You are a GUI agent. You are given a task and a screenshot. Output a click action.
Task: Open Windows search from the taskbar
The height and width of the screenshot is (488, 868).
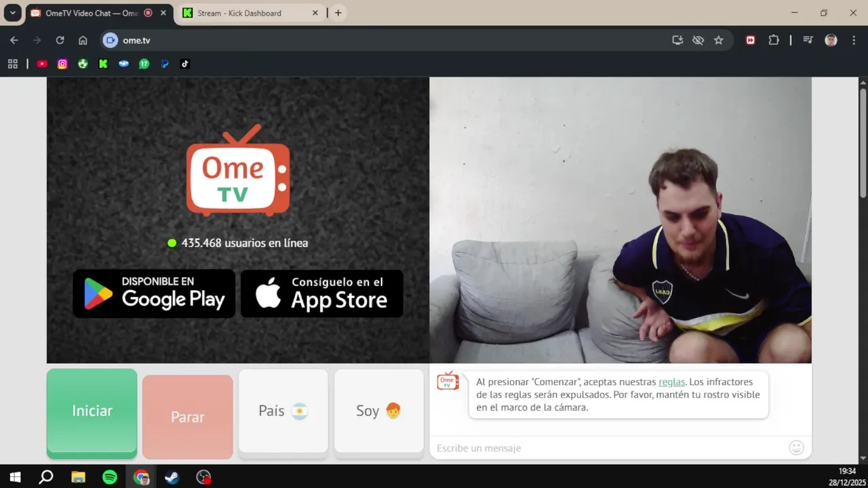click(x=46, y=477)
